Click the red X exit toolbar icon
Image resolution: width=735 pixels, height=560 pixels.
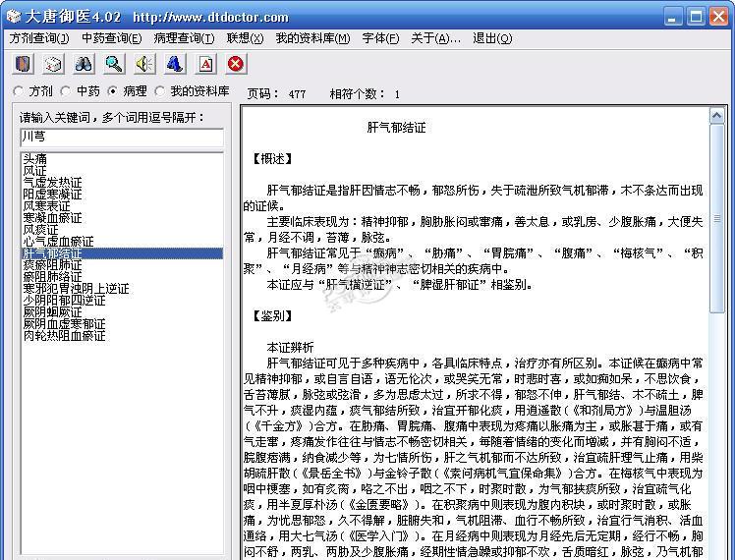pos(236,64)
